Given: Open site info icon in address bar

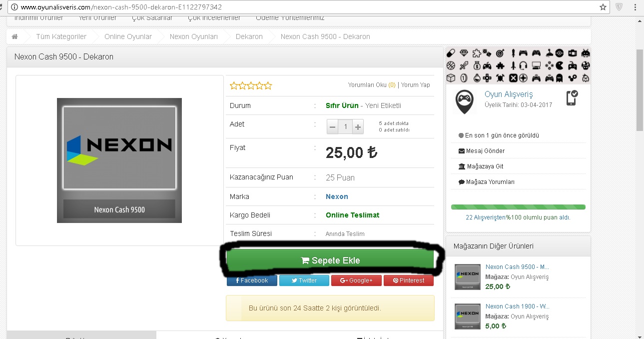Looking at the screenshot, I should click(x=14, y=7).
